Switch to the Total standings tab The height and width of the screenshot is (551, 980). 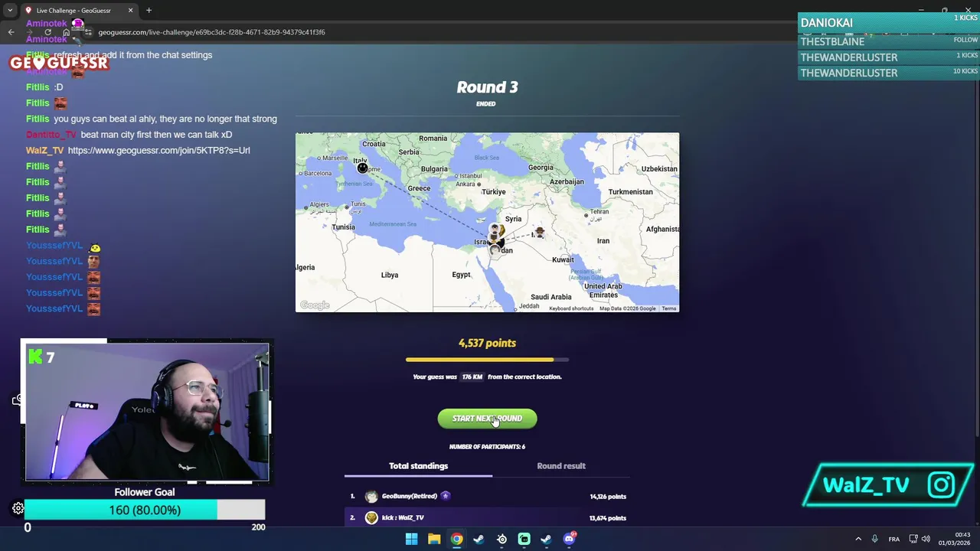(x=418, y=466)
